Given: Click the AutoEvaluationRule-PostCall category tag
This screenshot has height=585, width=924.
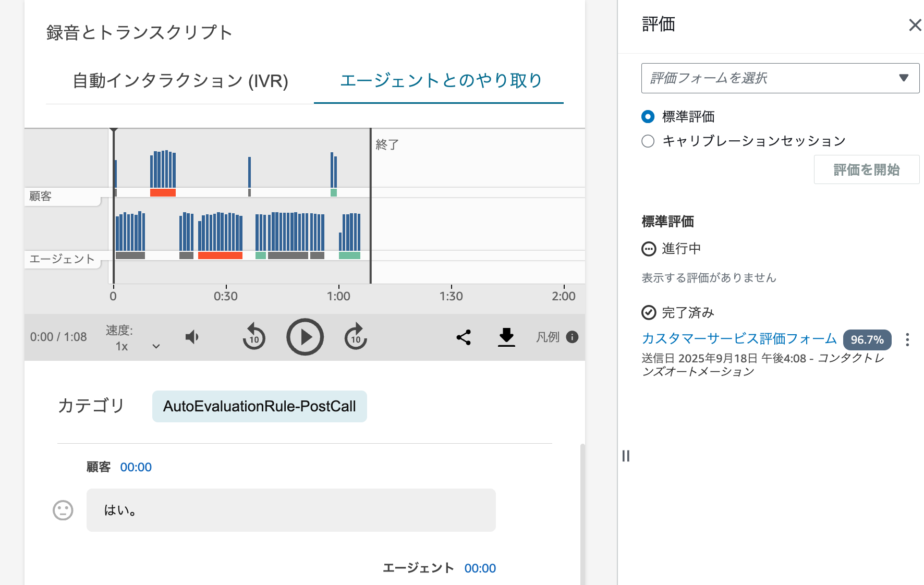Looking at the screenshot, I should click(x=259, y=406).
